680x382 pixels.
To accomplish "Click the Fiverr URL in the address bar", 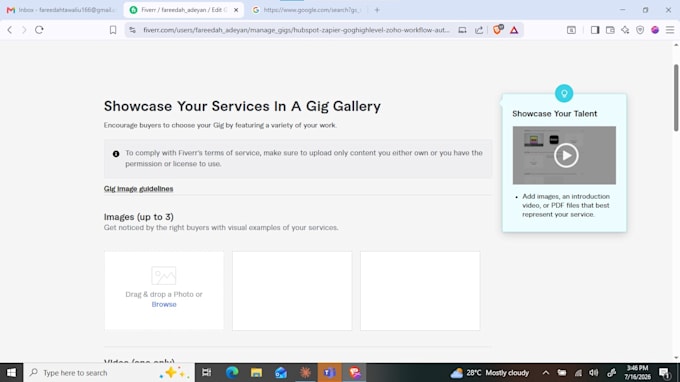I will [x=296, y=30].
